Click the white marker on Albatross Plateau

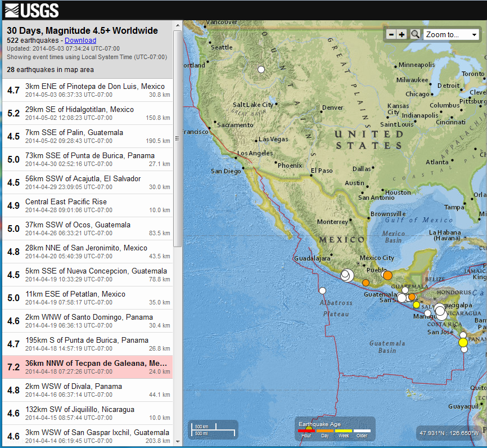(x=322, y=290)
